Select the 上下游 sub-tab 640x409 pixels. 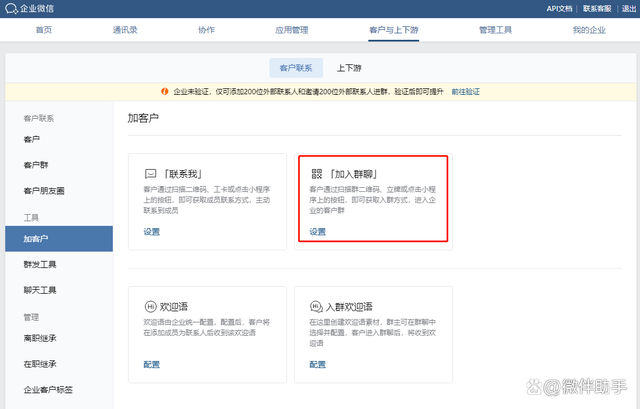coord(350,68)
